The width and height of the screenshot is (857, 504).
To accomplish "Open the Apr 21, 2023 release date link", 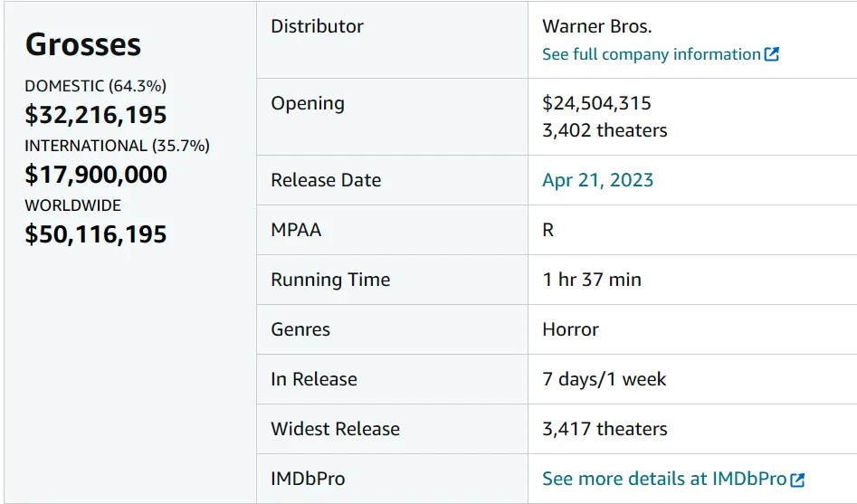I will [x=597, y=180].
